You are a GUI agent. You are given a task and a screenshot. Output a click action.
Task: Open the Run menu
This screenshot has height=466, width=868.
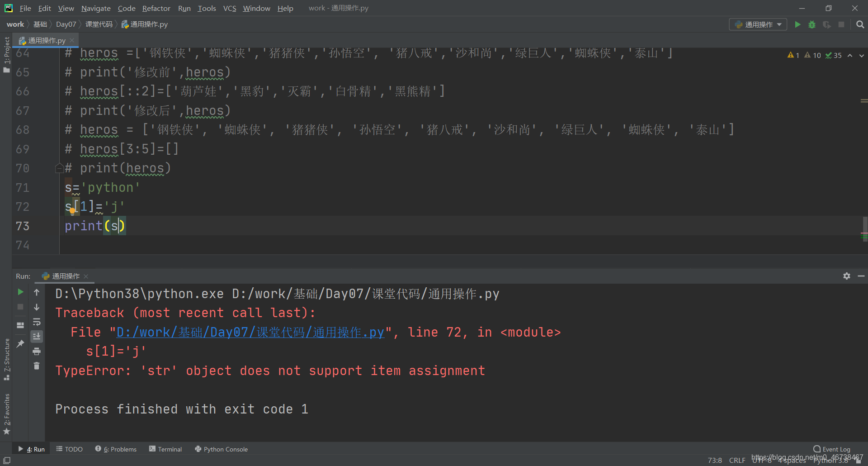pyautogui.click(x=184, y=8)
